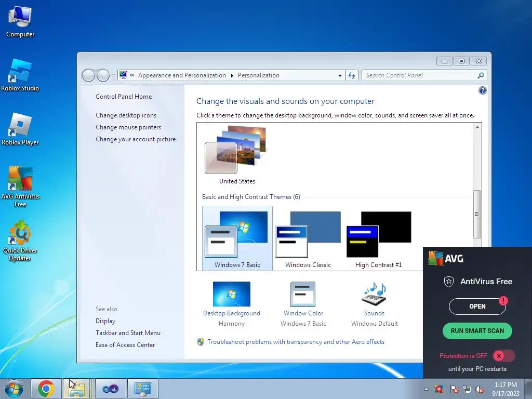Open Change desktop icons link
532x399 pixels.
126,115
